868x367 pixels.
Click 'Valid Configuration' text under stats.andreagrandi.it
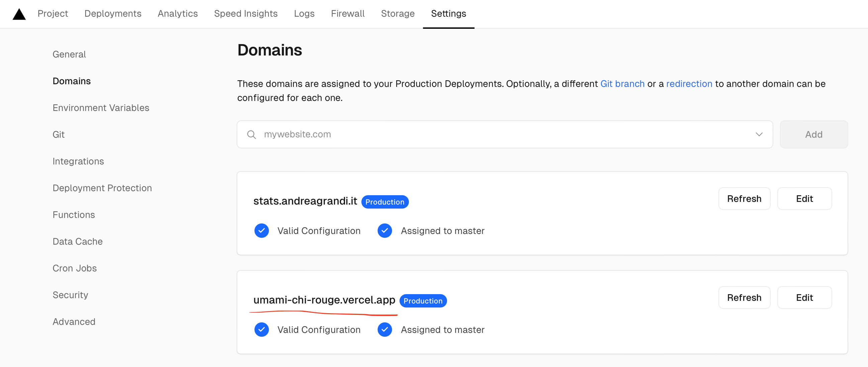point(319,231)
